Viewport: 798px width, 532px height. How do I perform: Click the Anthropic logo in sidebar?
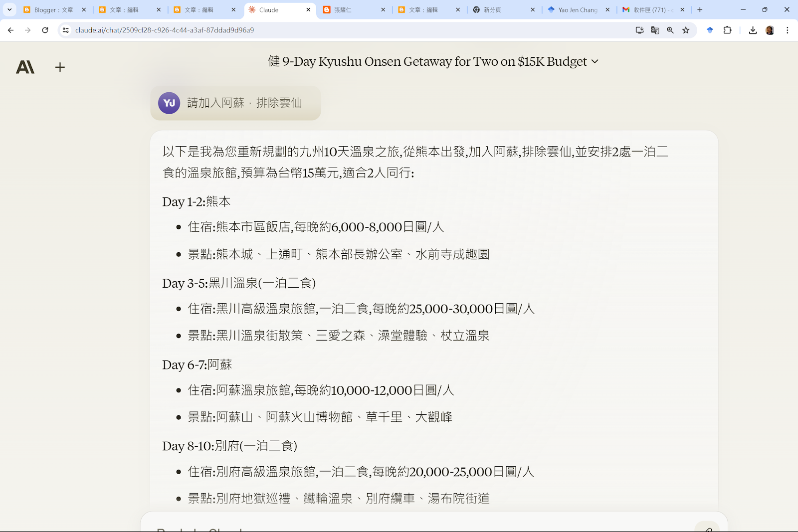[25, 67]
